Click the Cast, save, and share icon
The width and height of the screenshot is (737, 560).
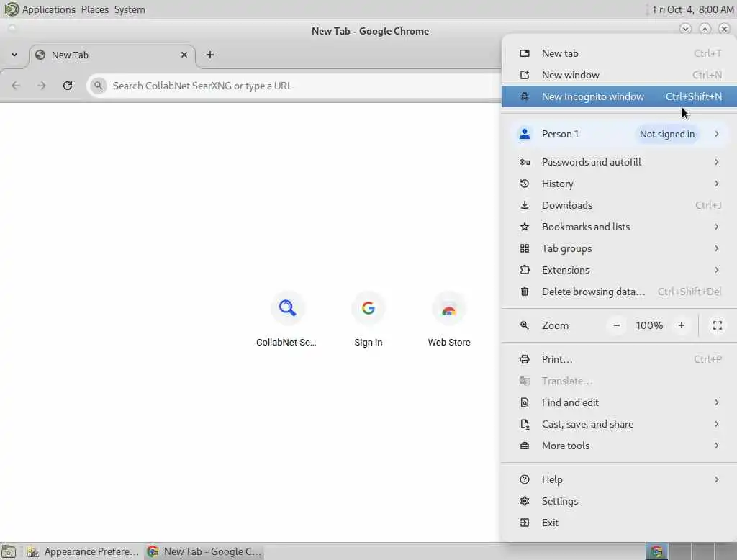coord(525,424)
